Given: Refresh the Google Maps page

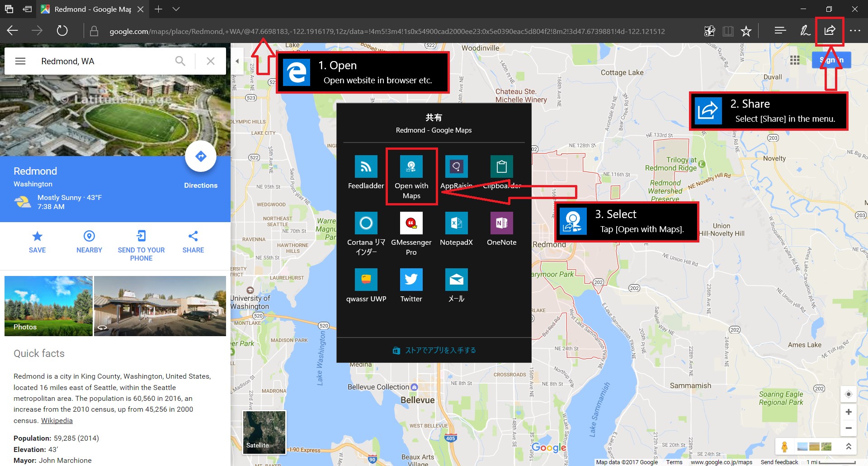Looking at the screenshot, I should click(62, 31).
